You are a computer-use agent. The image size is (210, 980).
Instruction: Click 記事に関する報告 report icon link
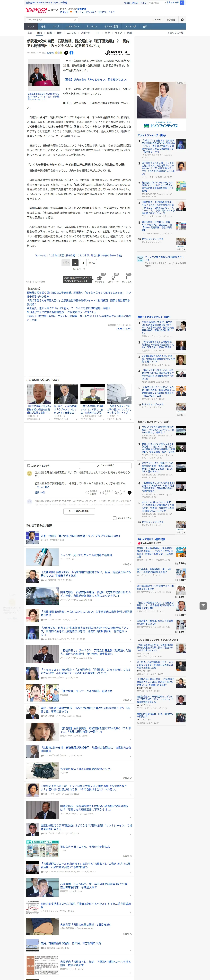pos(35,282)
